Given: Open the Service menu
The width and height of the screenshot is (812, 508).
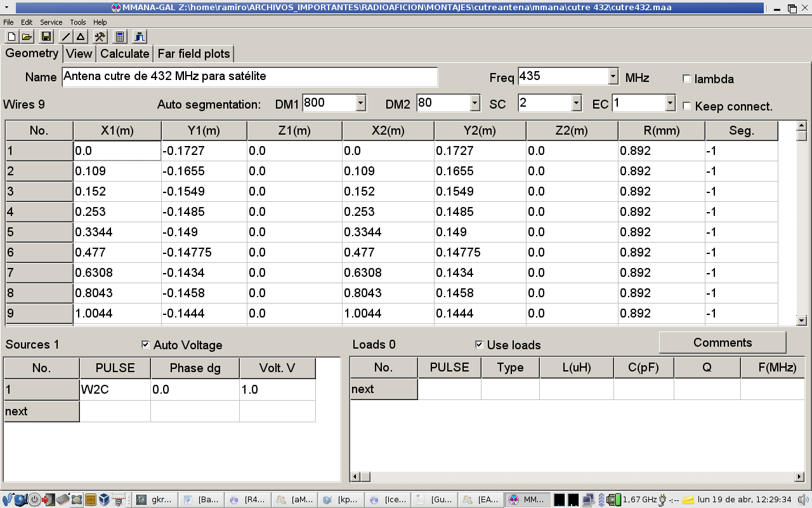Looking at the screenshot, I should tap(51, 22).
